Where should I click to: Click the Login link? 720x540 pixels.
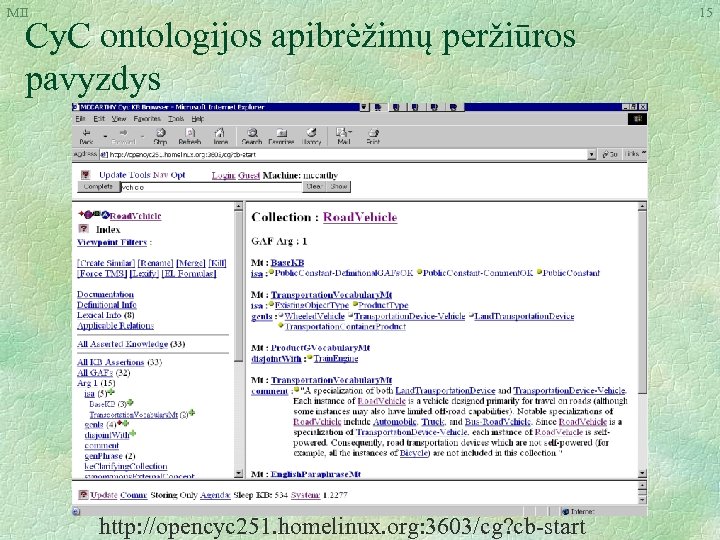click(x=224, y=175)
